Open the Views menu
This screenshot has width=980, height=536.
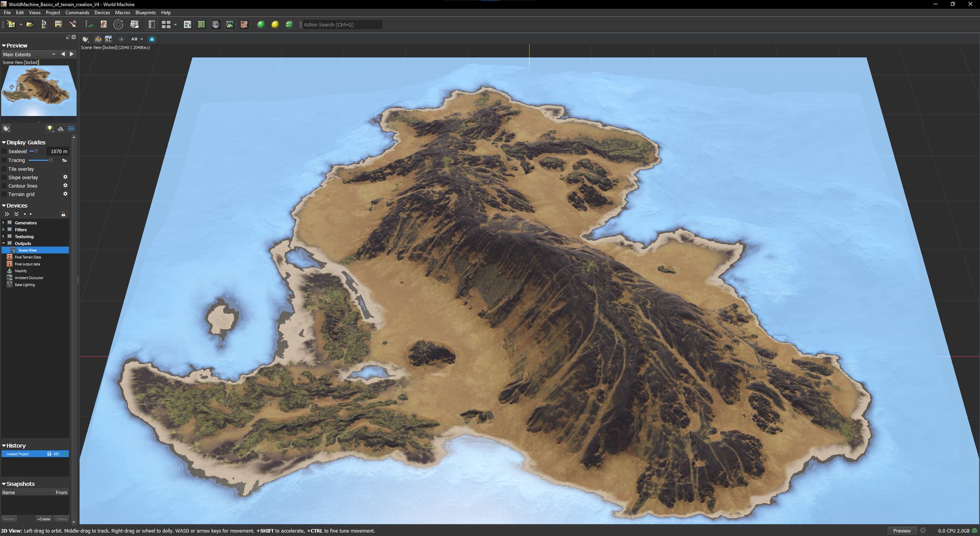[35, 13]
